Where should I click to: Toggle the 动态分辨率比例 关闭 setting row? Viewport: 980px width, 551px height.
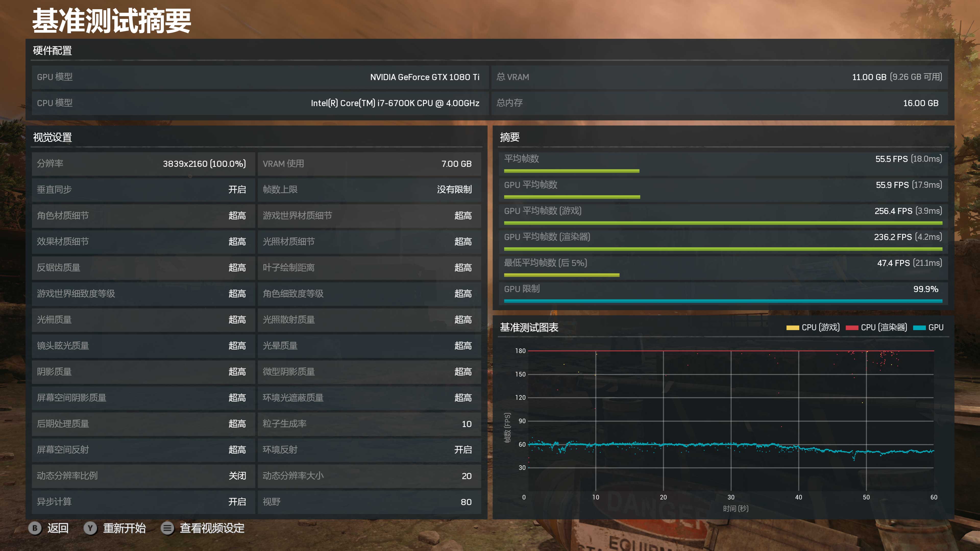tap(143, 476)
